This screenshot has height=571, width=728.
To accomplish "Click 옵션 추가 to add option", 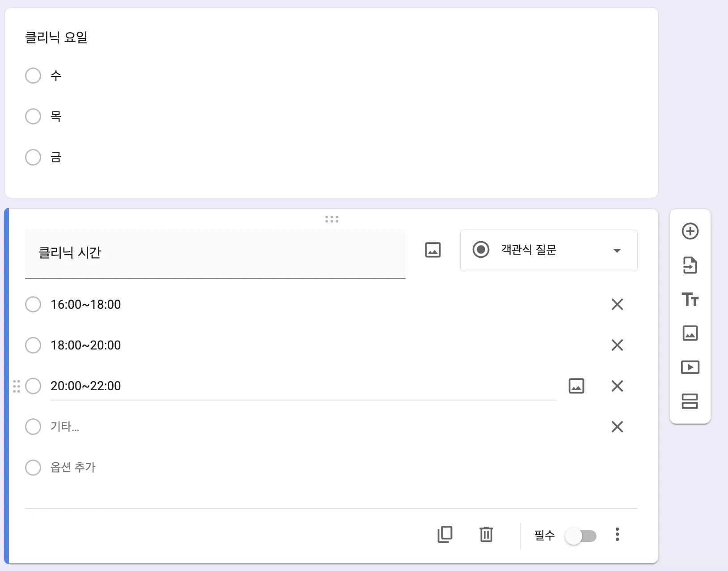I will 73,467.
